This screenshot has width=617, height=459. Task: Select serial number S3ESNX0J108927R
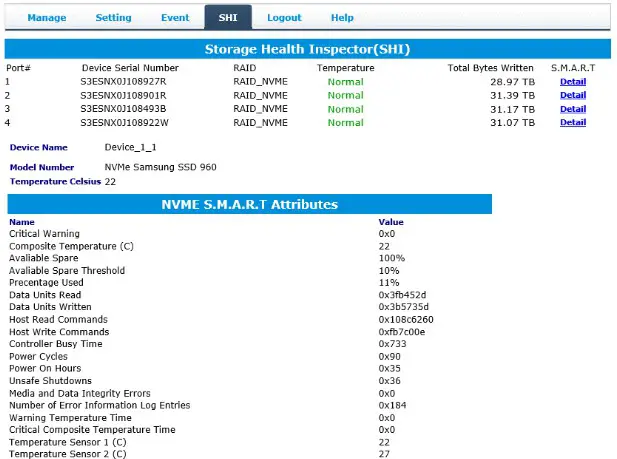[124, 82]
